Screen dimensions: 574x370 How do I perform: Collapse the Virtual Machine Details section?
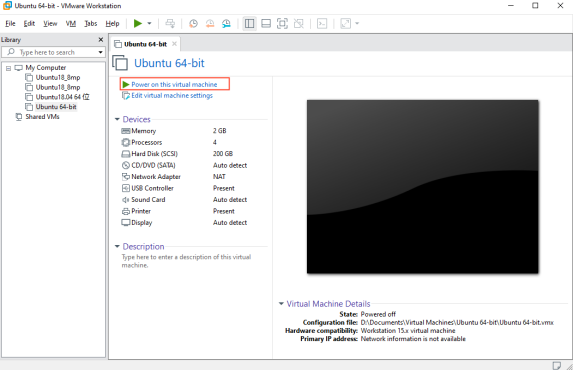pyautogui.click(x=281, y=304)
